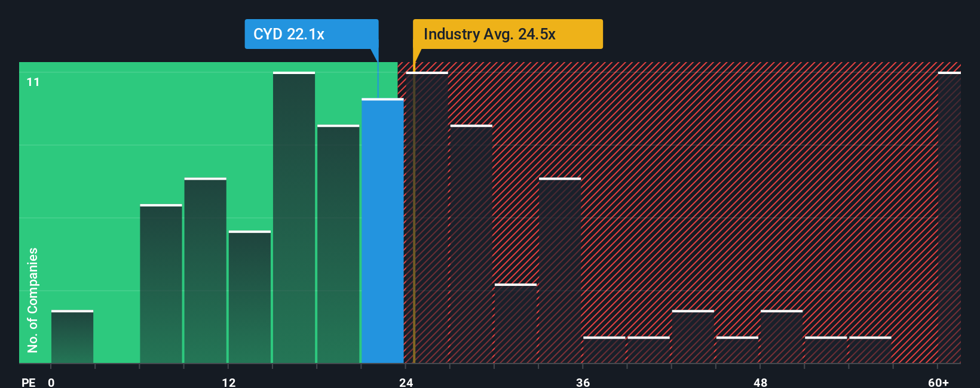
Task: Click the 60+ bar at far right
Action: 950,217
